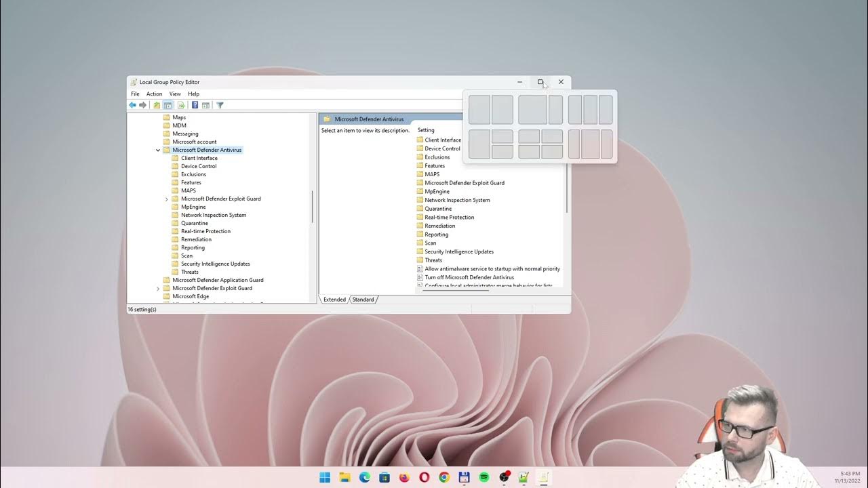Open Opera browser from the taskbar

click(x=425, y=477)
